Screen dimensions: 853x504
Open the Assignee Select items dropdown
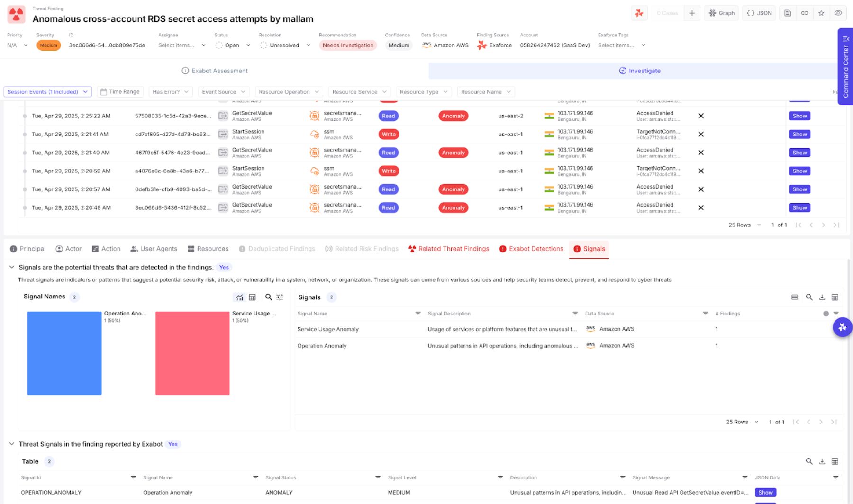pyautogui.click(x=182, y=45)
